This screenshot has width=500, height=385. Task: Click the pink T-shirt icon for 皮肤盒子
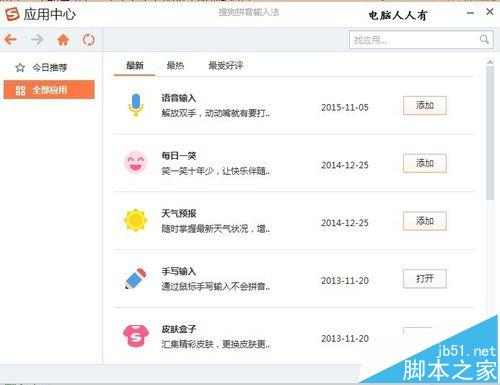point(136,336)
